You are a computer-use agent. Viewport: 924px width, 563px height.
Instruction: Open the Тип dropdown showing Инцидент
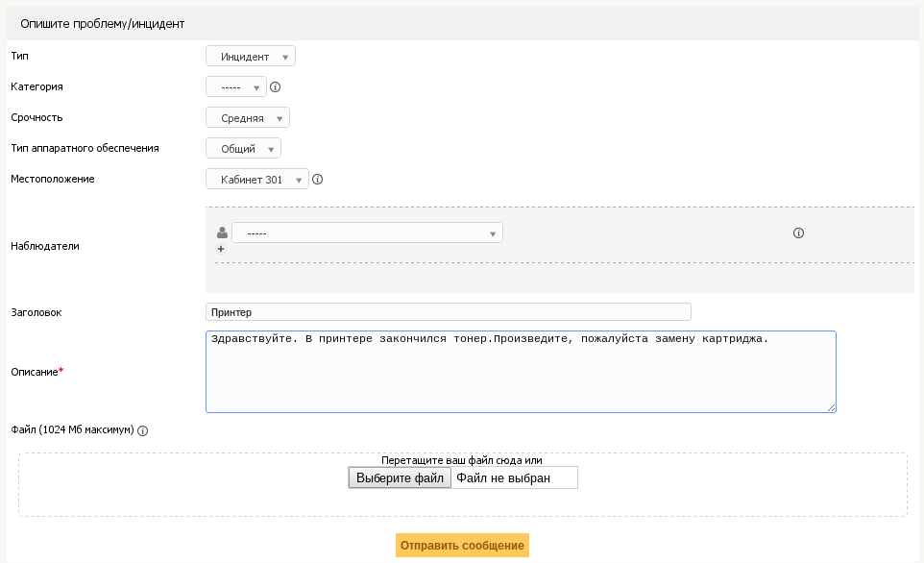click(251, 57)
